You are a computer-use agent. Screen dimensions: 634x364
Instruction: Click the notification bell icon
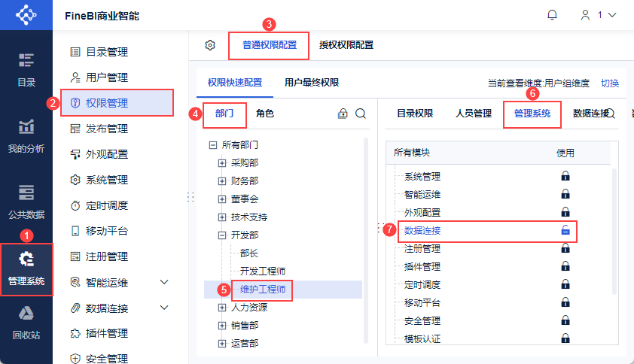[x=552, y=14]
